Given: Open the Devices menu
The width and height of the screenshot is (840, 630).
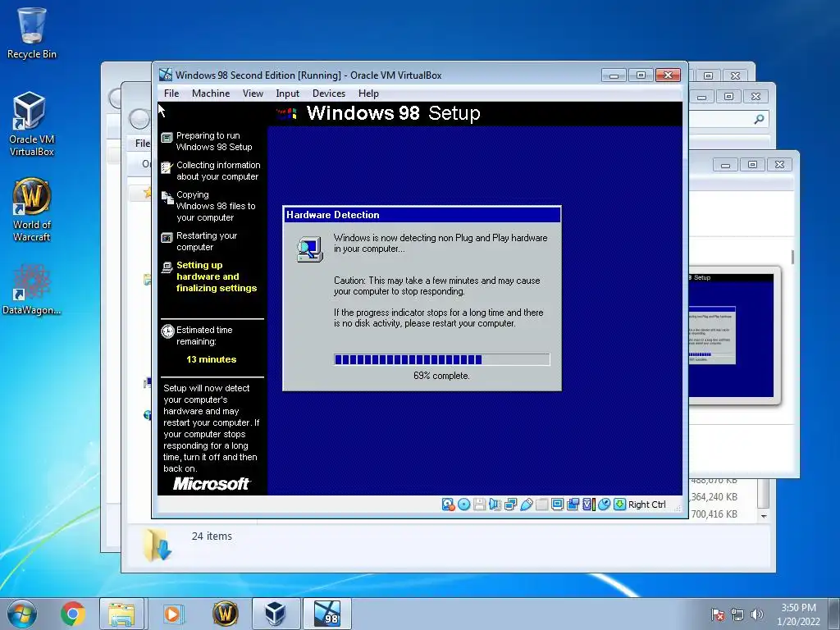Looking at the screenshot, I should (329, 94).
